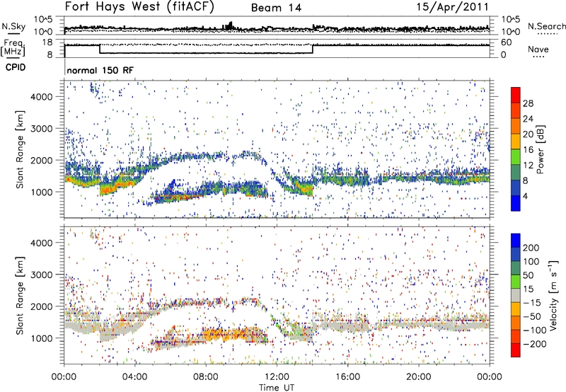Image resolution: width=566 pixels, height=392 pixels.
Task: Click the '08:00' time axis tick label
Action: tap(206, 377)
